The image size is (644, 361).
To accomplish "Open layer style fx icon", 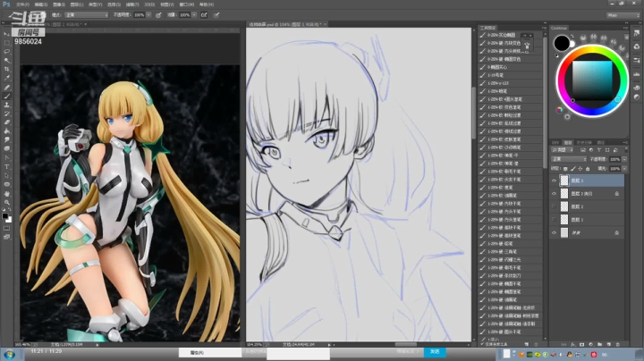I will [572, 344].
